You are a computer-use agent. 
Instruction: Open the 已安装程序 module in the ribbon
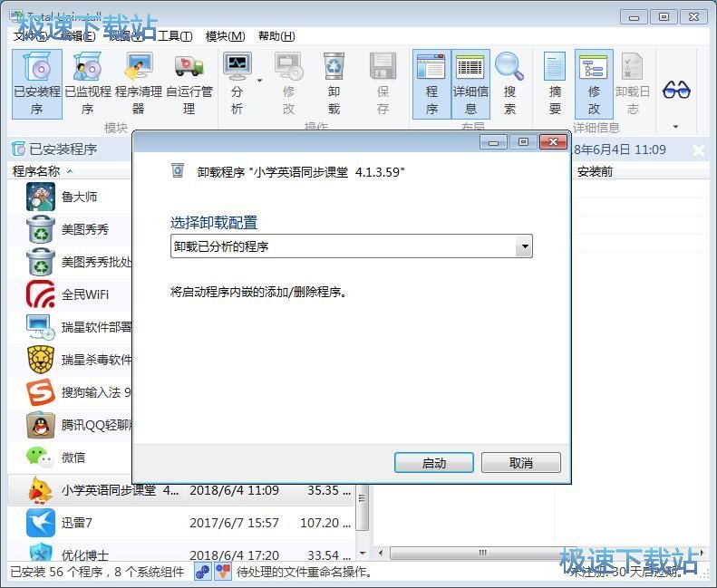[x=37, y=84]
